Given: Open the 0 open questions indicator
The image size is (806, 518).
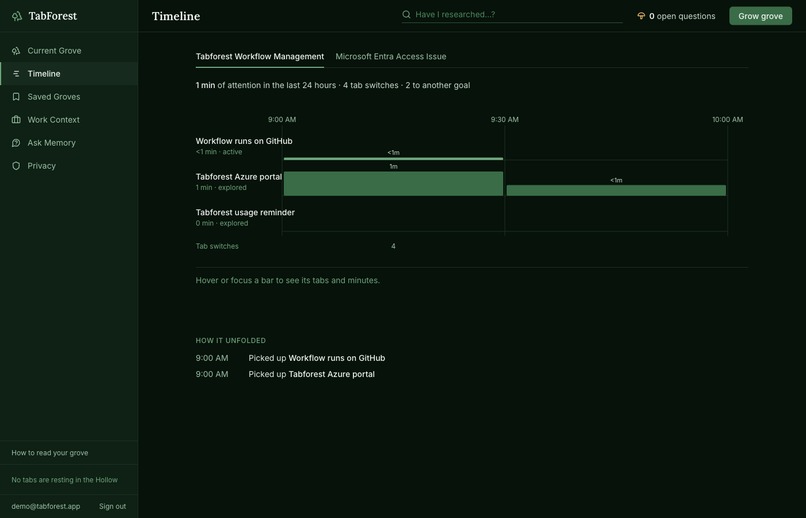Looking at the screenshot, I should pyautogui.click(x=676, y=16).
